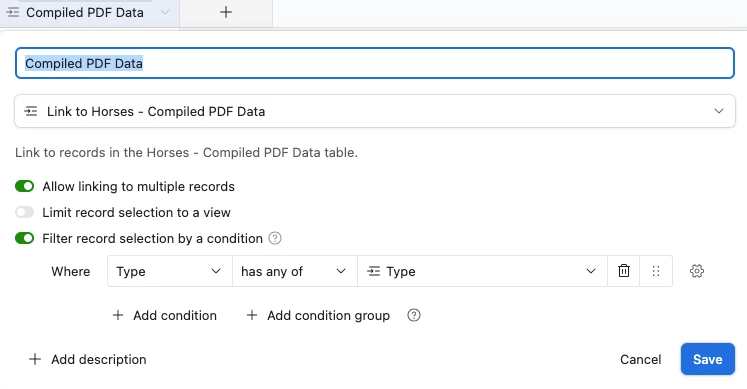Change the 'has any of' operator dropdown

point(294,271)
